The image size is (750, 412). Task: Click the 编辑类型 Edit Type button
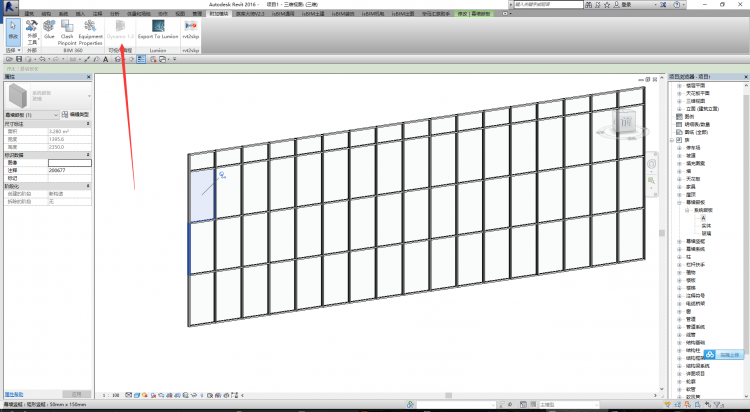pyautogui.click(x=76, y=115)
